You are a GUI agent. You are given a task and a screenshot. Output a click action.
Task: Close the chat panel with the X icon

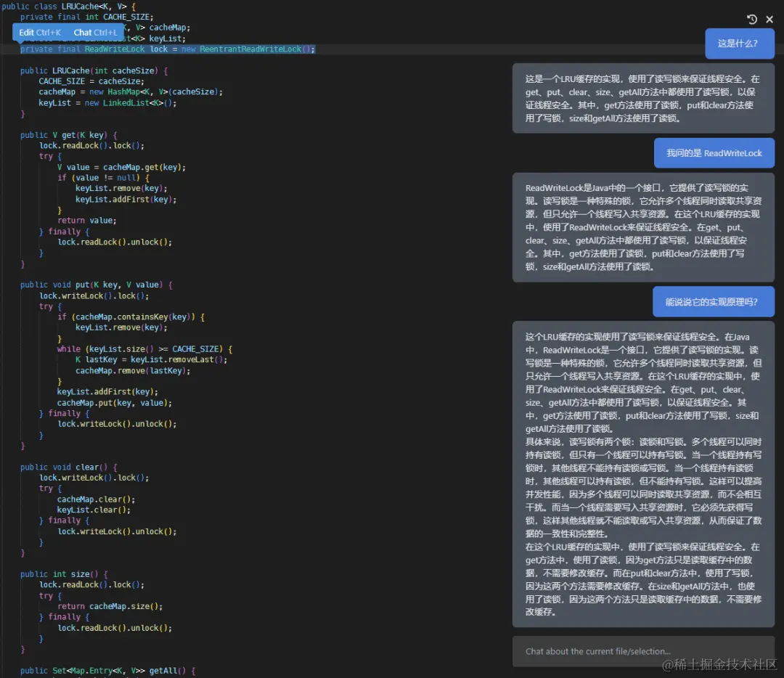pos(769,20)
